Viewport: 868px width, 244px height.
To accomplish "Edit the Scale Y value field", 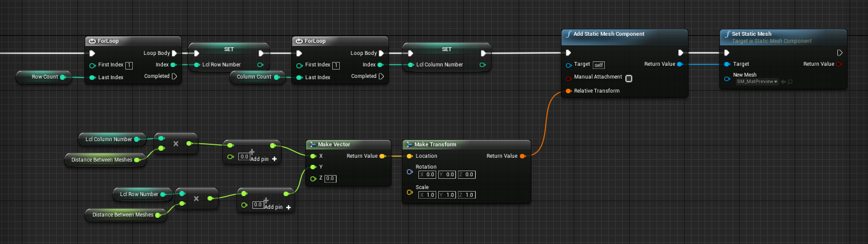I will pyautogui.click(x=446, y=195).
